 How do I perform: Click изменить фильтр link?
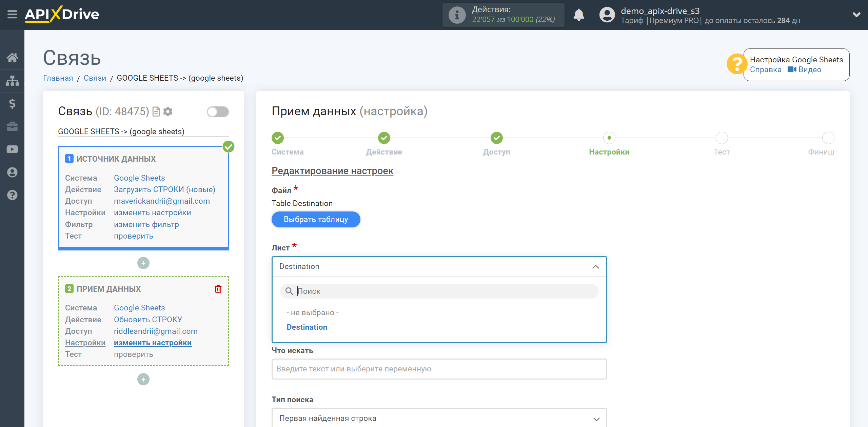pos(146,224)
